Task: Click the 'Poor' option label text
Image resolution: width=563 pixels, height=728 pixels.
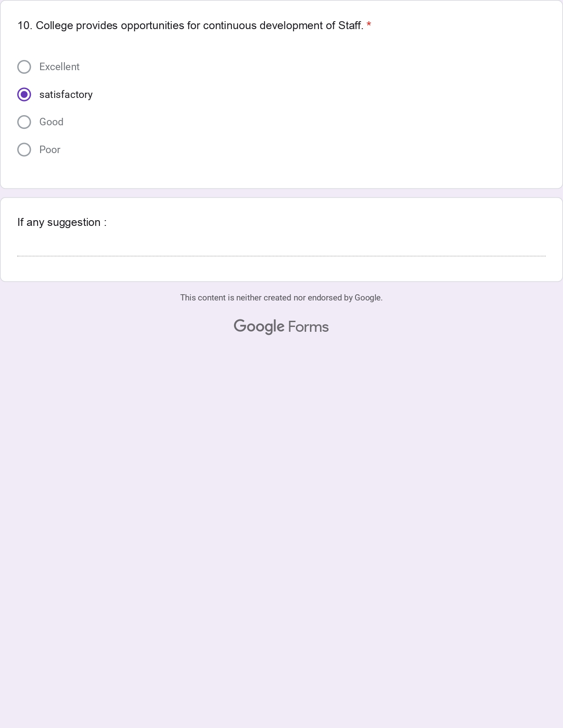Action: 49,150
